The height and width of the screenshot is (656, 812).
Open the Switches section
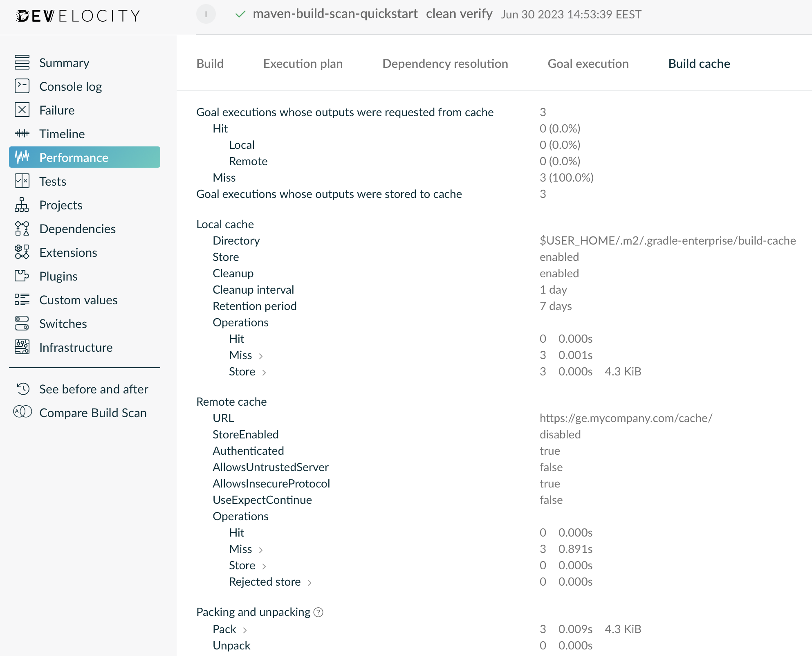tap(63, 324)
